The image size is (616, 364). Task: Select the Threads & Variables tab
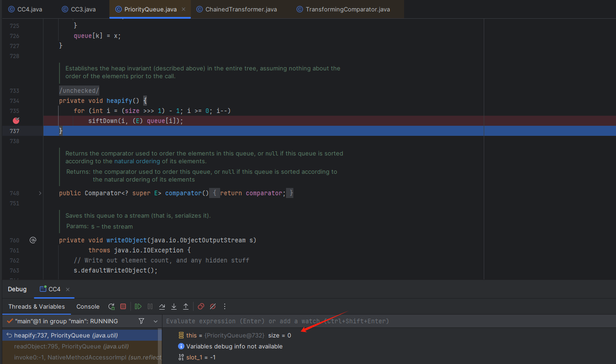(x=37, y=306)
